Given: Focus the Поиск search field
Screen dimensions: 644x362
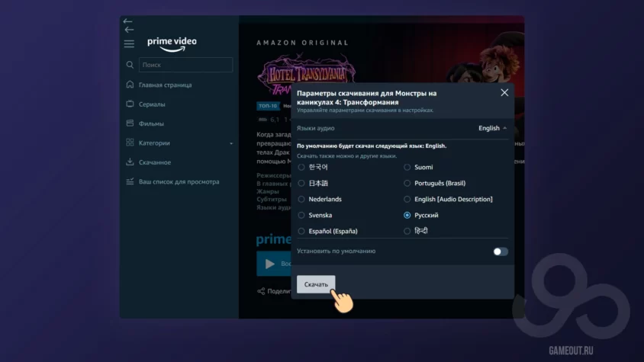Looking at the screenshot, I should 185,65.
